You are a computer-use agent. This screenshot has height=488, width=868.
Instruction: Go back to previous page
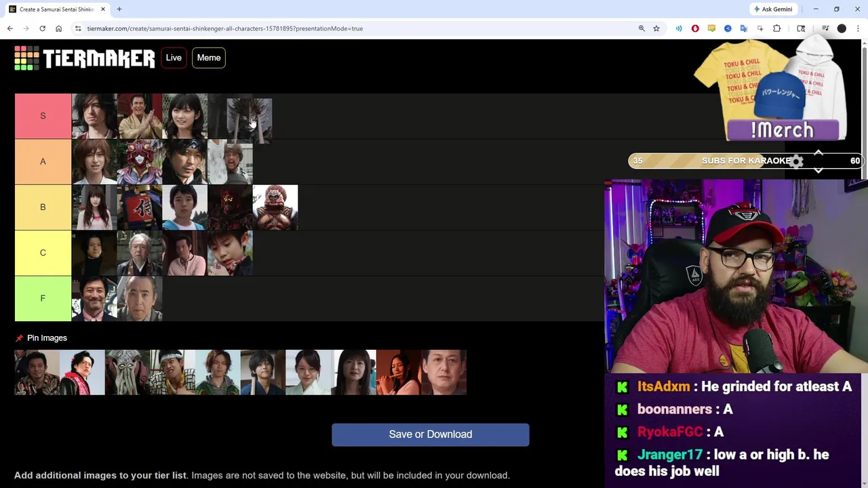pyautogui.click(x=9, y=28)
